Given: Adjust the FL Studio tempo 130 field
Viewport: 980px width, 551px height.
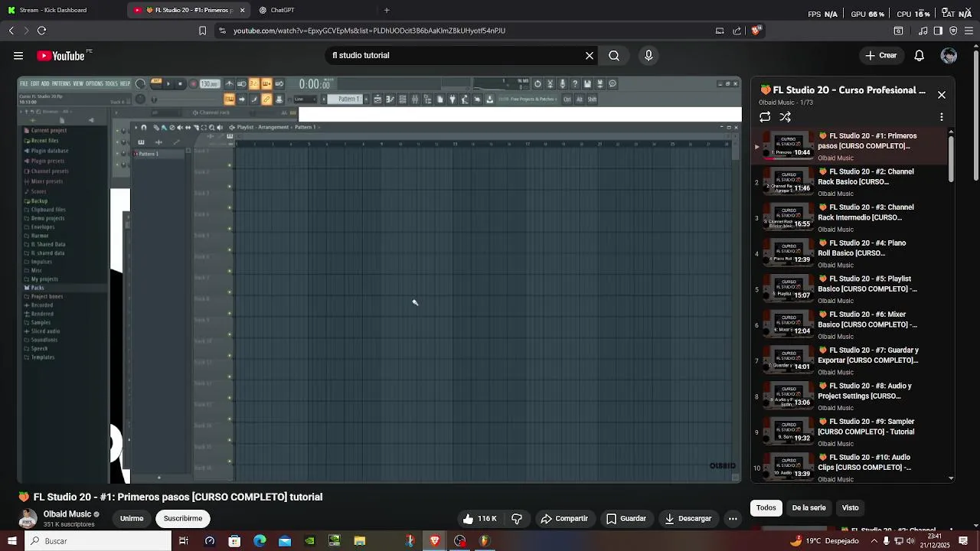Looking at the screenshot, I should pyautogui.click(x=210, y=83).
